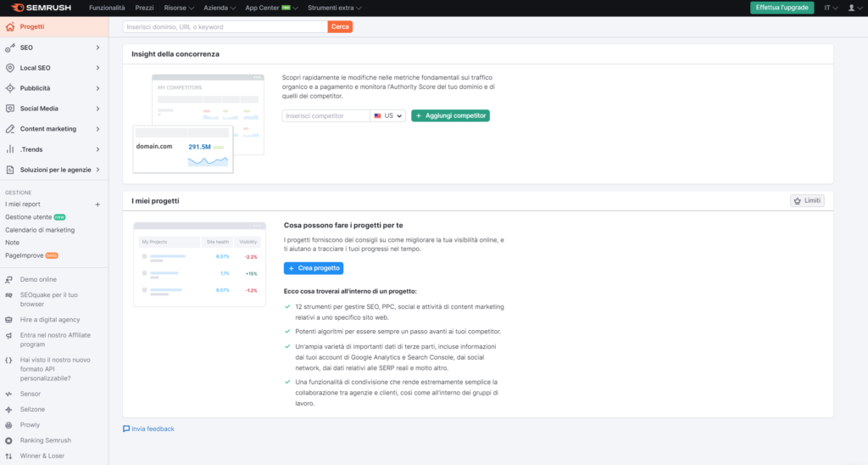The height and width of the screenshot is (465, 868).
Task: Expand the Content marketing section chevron
Action: pyautogui.click(x=97, y=129)
